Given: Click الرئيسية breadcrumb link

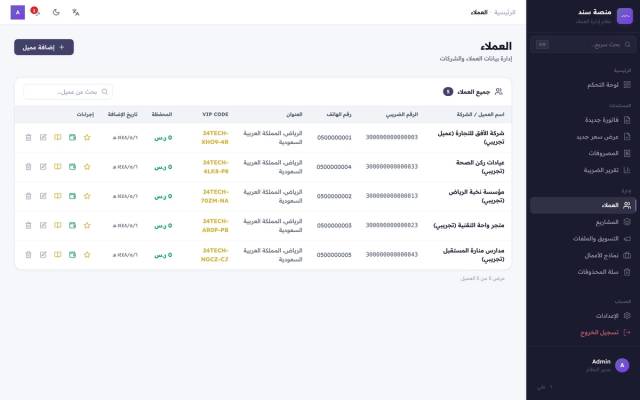Looking at the screenshot, I should click(x=504, y=12).
